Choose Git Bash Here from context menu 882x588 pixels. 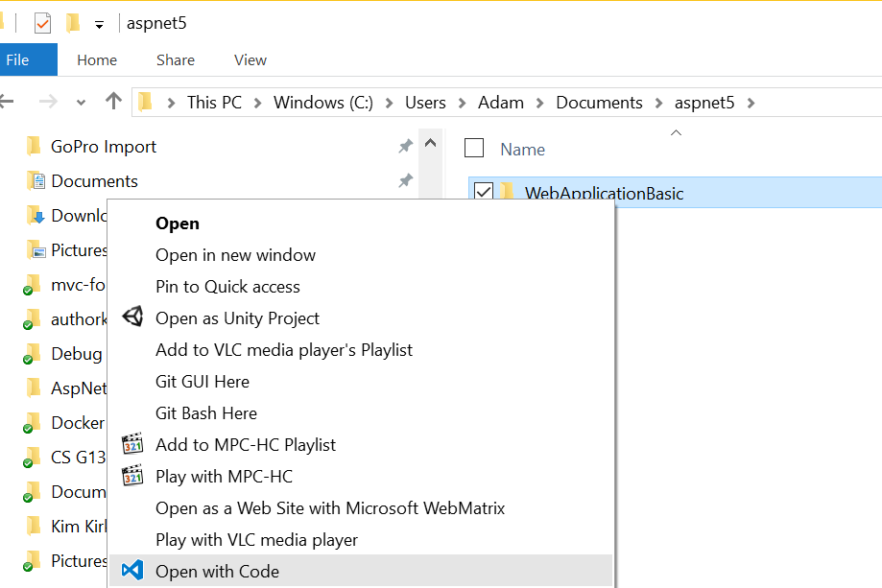click(x=206, y=412)
